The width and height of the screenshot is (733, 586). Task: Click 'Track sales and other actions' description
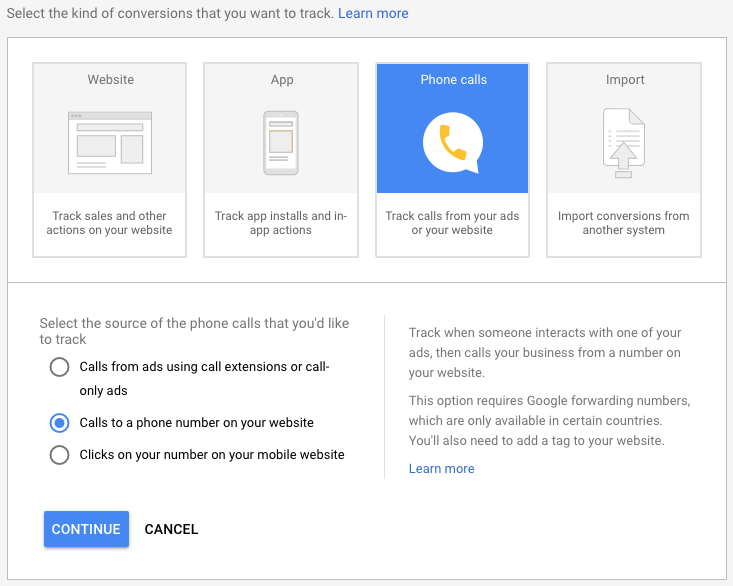click(110, 223)
